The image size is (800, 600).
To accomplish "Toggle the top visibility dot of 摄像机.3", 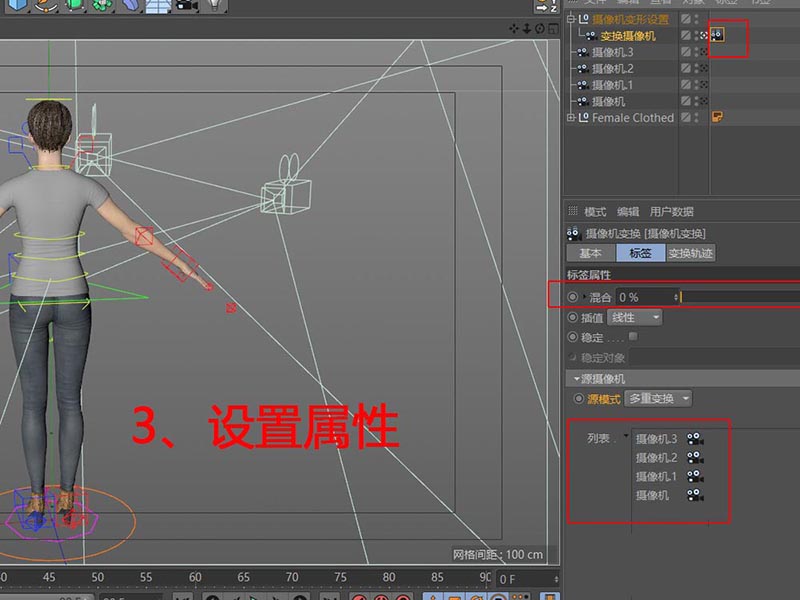I will click(696, 51).
